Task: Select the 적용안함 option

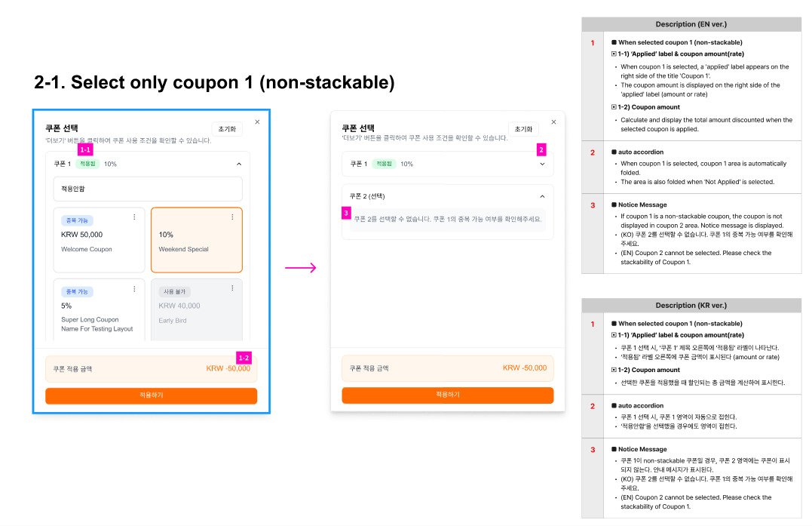Action: (x=148, y=189)
